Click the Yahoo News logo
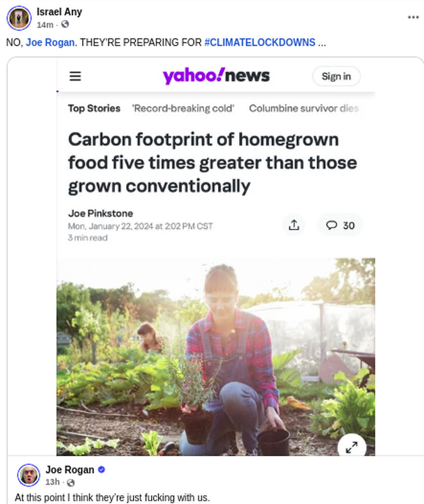This screenshot has height=504, width=424. pos(216,76)
